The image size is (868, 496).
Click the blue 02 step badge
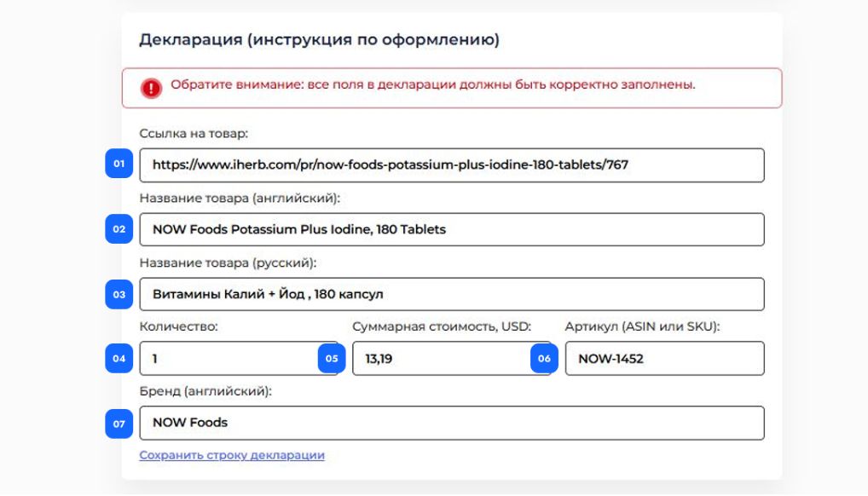(119, 228)
